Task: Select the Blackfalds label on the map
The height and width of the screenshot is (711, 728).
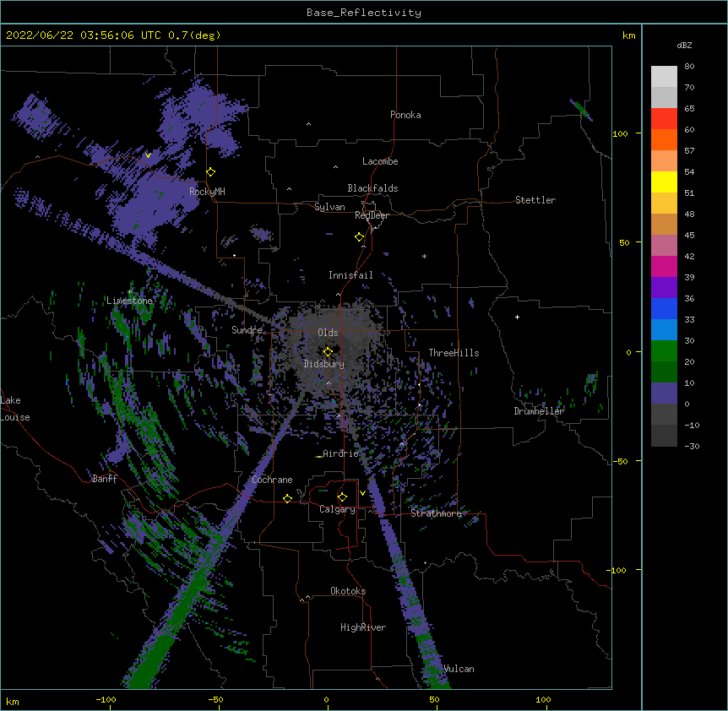Action: 372,188
